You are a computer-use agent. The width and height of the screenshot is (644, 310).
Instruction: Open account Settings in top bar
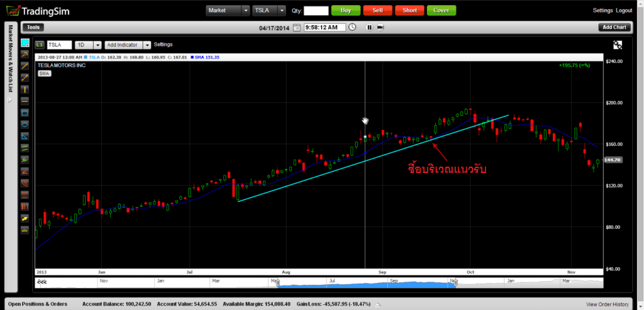pyautogui.click(x=602, y=11)
